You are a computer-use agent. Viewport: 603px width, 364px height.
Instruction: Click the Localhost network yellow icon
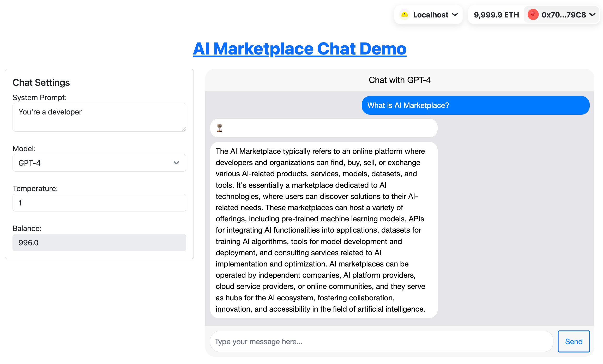coord(405,15)
